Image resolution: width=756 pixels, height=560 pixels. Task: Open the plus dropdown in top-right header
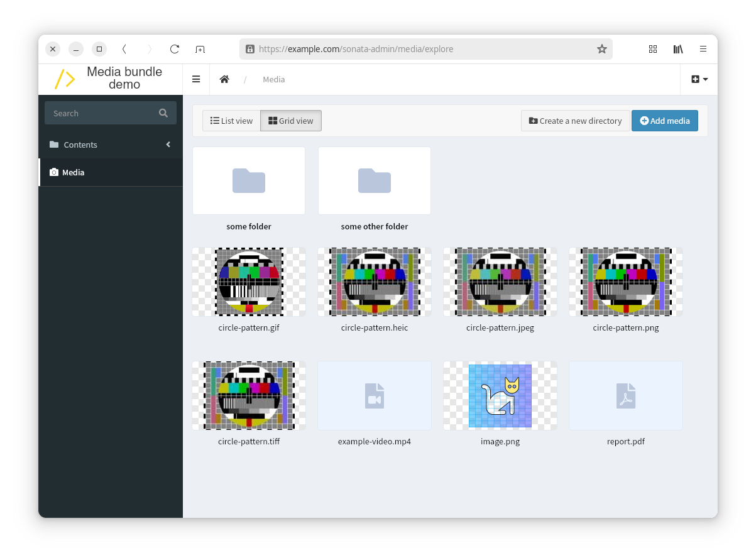699,79
